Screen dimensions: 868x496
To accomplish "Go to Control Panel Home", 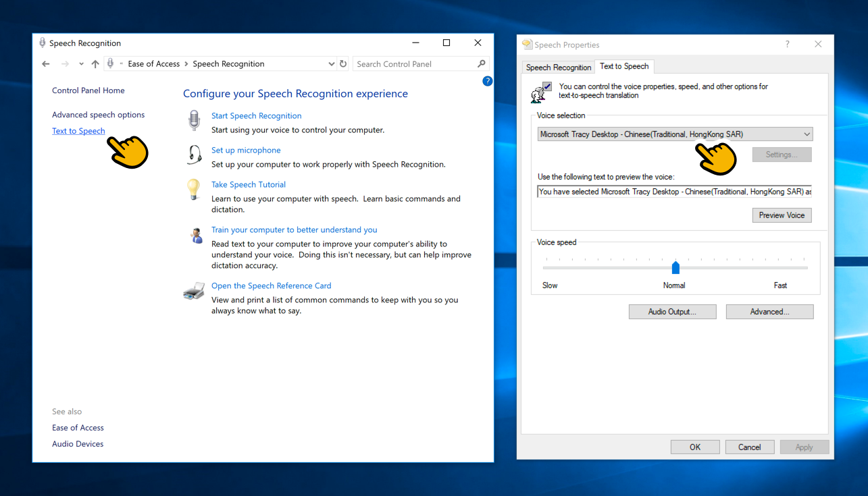I will click(x=88, y=90).
